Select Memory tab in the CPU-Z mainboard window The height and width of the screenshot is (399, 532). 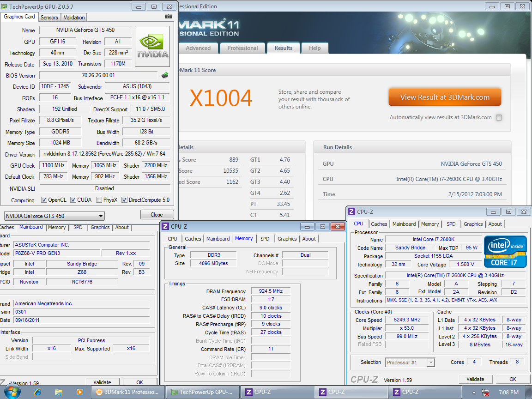click(57, 227)
